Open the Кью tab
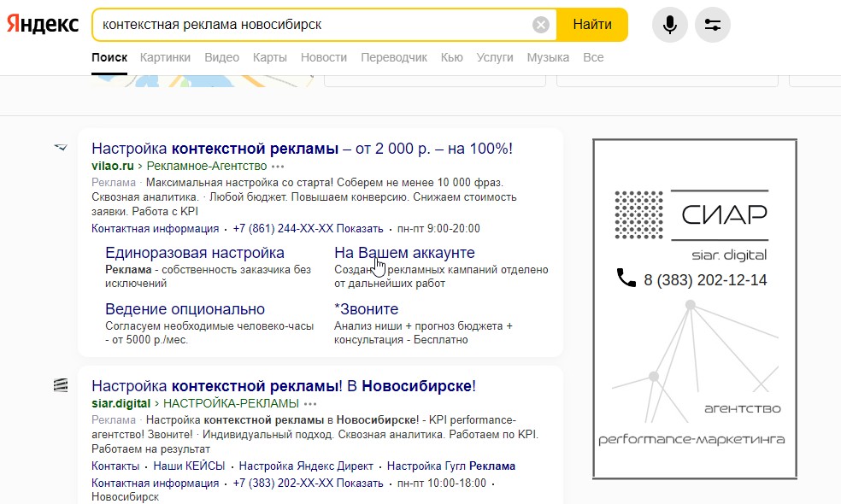The image size is (841, 504). [x=451, y=57]
